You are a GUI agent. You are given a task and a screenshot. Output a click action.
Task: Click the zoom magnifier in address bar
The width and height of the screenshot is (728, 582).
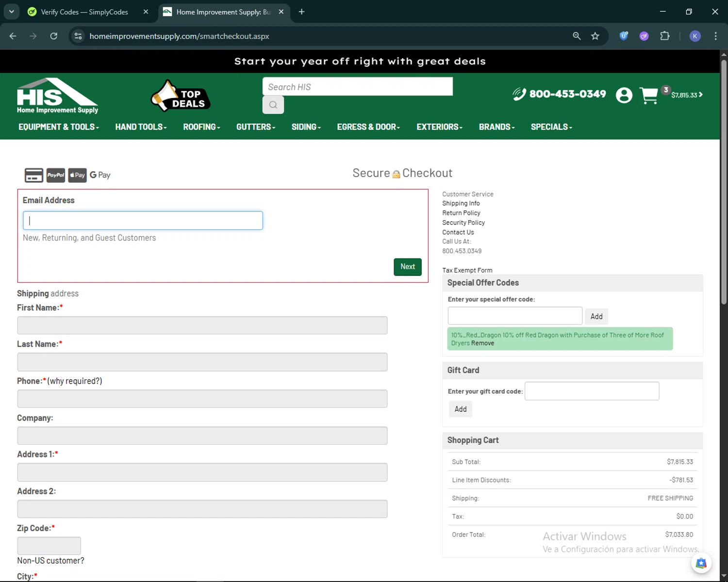click(x=577, y=36)
